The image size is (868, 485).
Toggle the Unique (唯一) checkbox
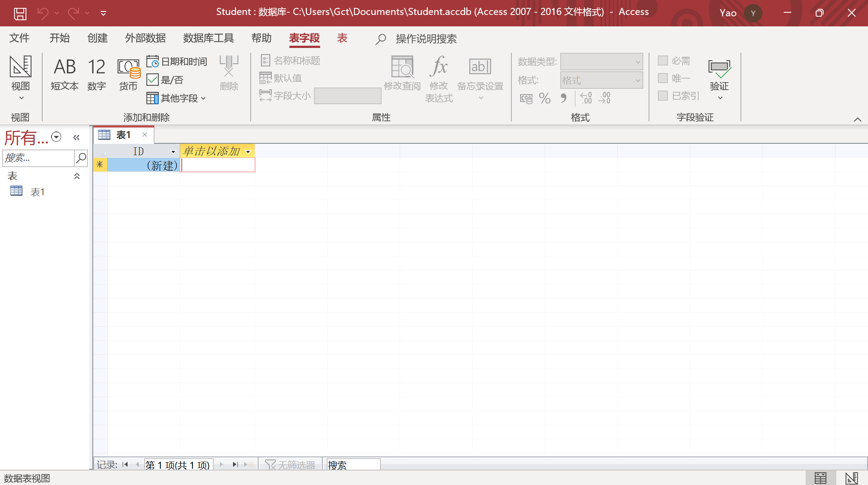tap(663, 78)
